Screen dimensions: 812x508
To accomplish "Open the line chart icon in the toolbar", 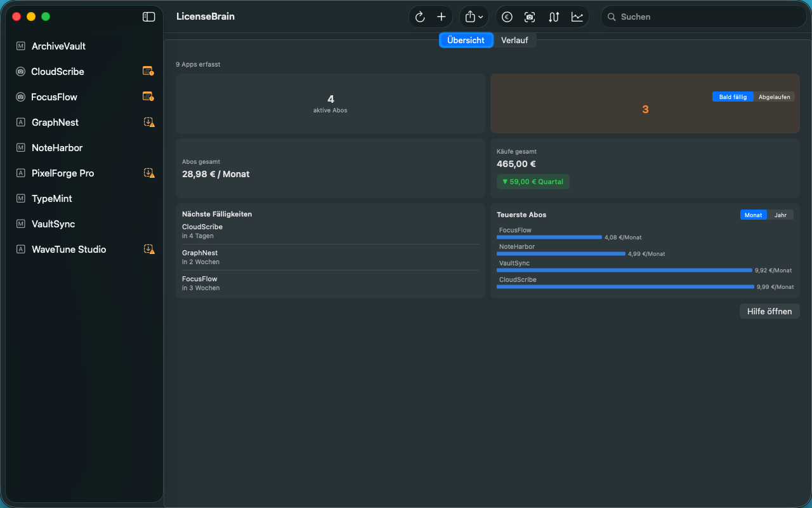I will (577, 17).
